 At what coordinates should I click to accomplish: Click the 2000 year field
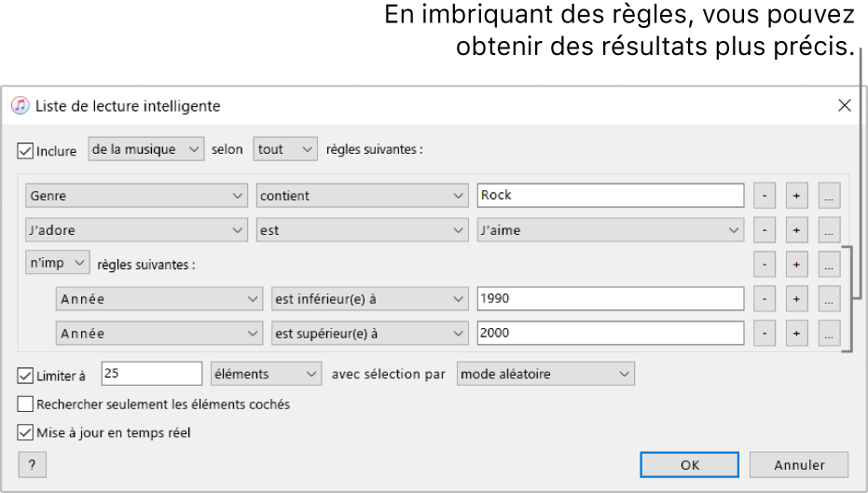point(611,334)
